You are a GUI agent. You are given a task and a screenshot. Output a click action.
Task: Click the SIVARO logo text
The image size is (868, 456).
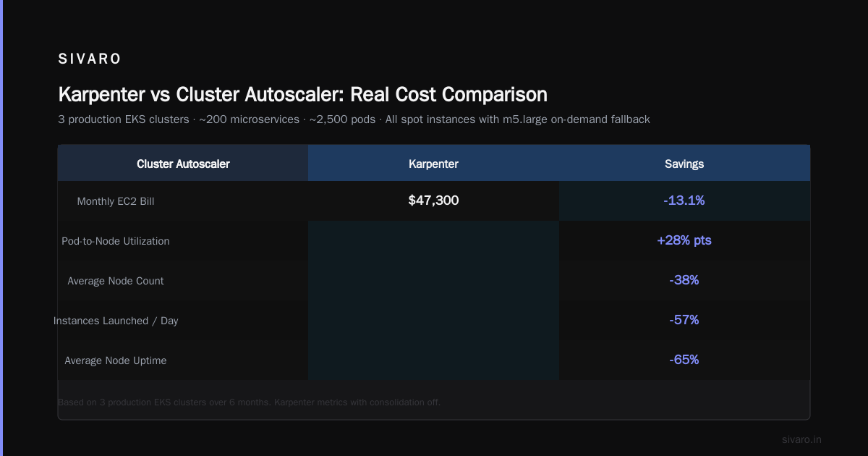(x=90, y=59)
